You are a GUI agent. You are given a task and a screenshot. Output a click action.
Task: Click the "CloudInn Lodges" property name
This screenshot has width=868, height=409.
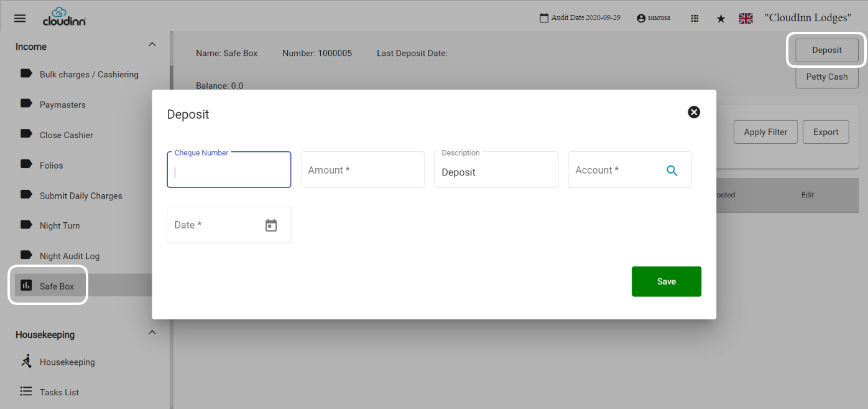808,18
